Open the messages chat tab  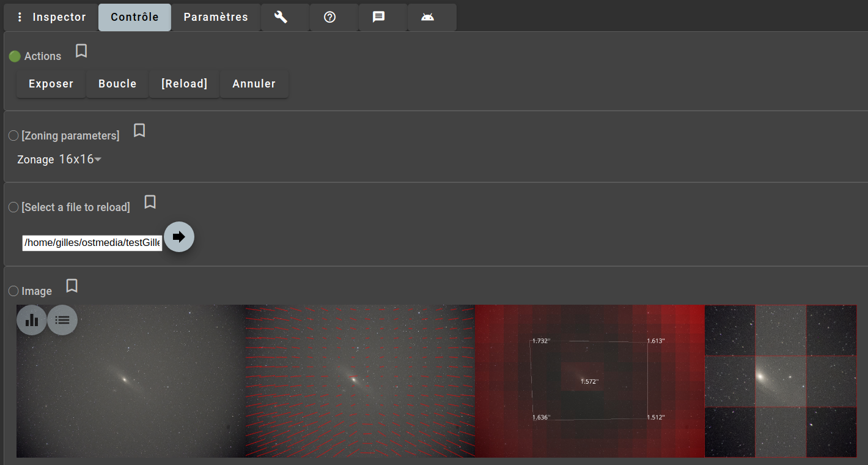(379, 17)
